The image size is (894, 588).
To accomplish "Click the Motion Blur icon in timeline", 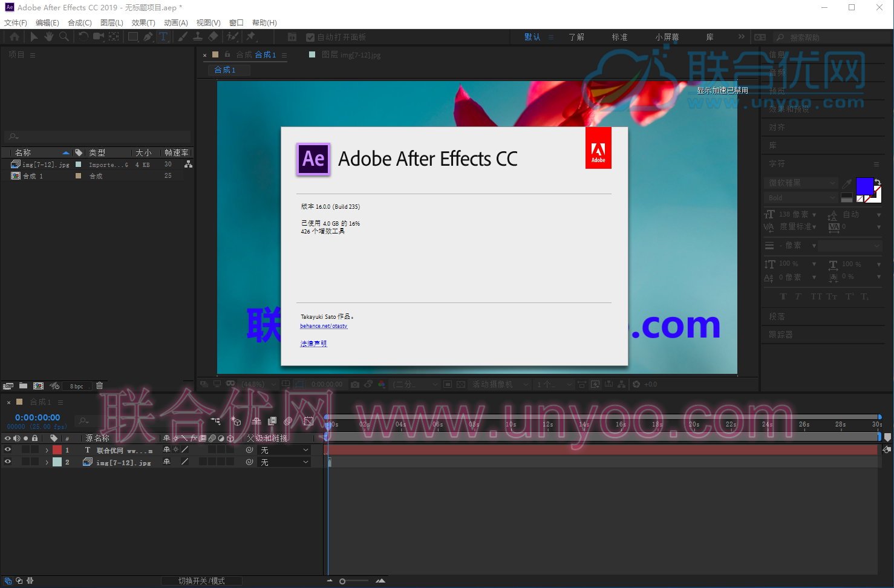I will pos(289,421).
